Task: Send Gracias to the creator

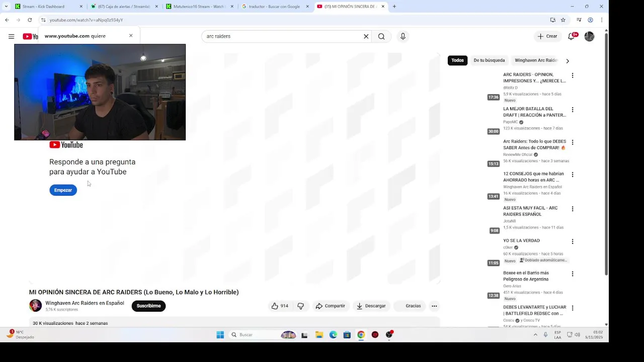Action: click(409, 306)
